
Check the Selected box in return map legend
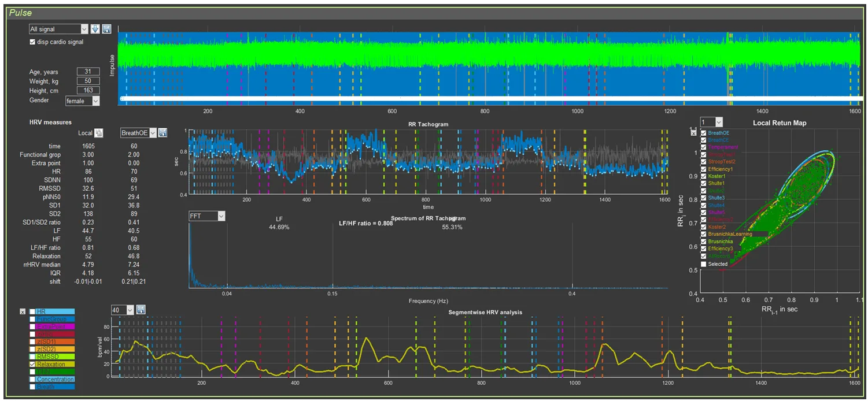[704, 264]
